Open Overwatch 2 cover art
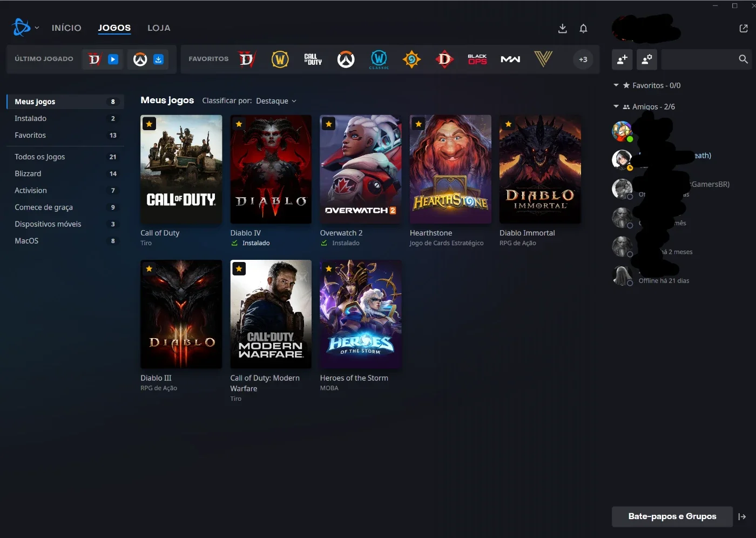 coord(360,169)
